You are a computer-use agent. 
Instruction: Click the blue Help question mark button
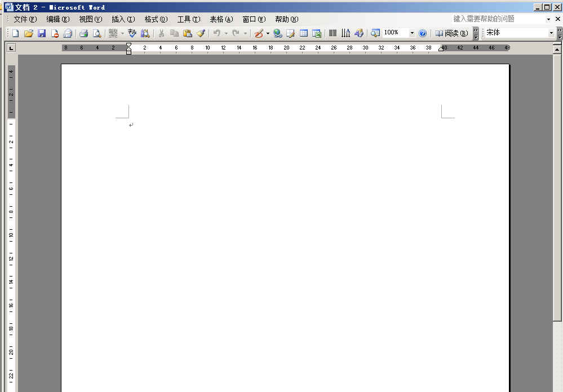423,33
